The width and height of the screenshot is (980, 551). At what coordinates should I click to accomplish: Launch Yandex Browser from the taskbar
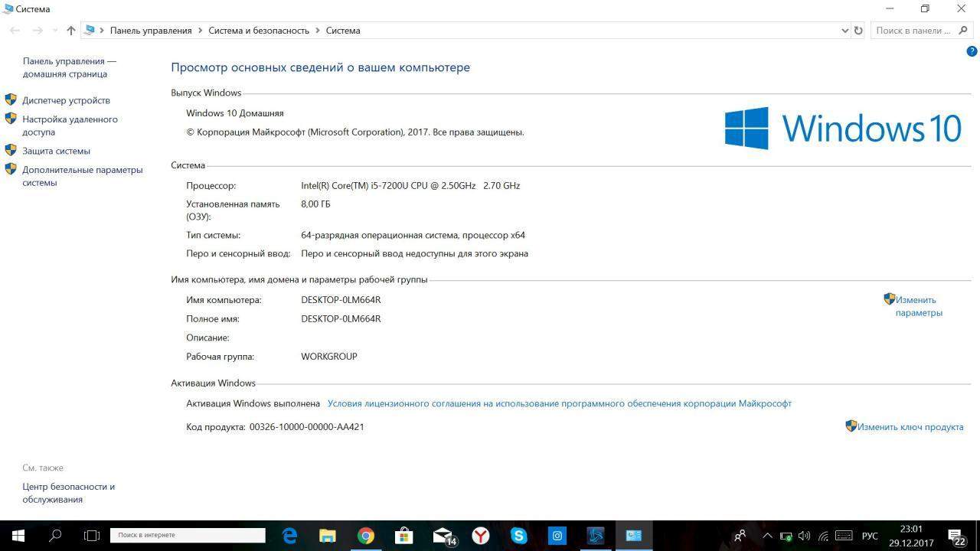tap(481, 536)
